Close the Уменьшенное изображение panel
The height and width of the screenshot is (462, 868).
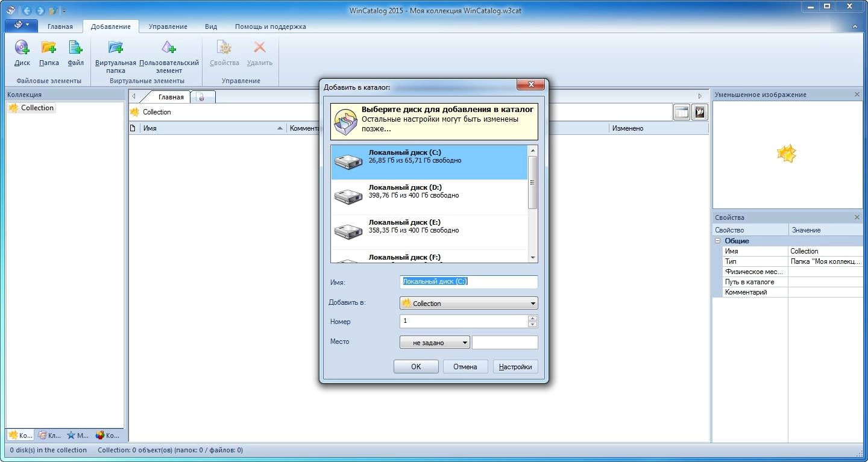click(857, 95)
